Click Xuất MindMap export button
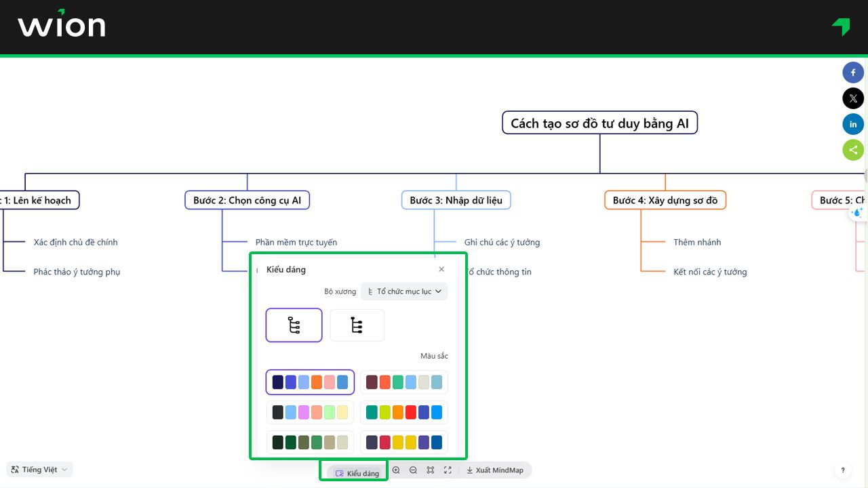 click(495, 470)
